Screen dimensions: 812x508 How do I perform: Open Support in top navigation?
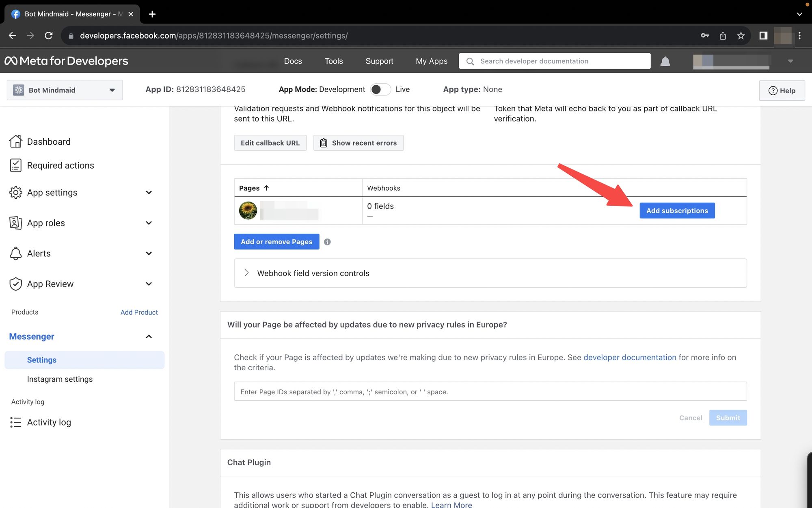[x=379, y=61]
